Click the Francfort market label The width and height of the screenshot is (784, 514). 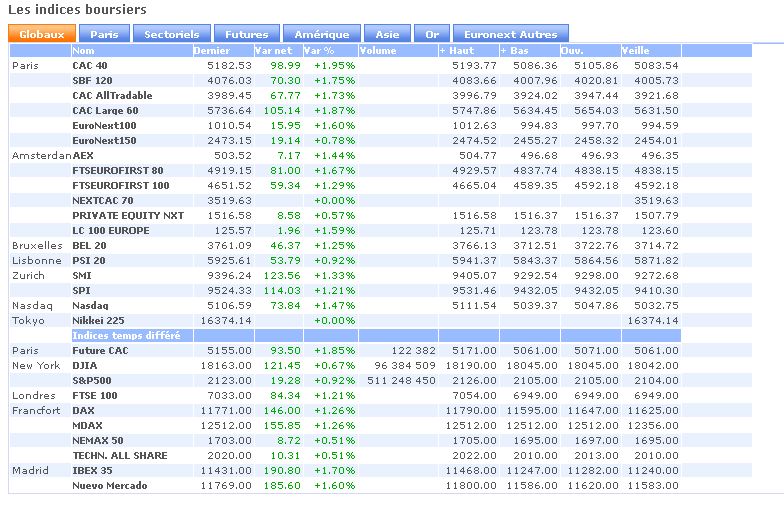(36, 410)
